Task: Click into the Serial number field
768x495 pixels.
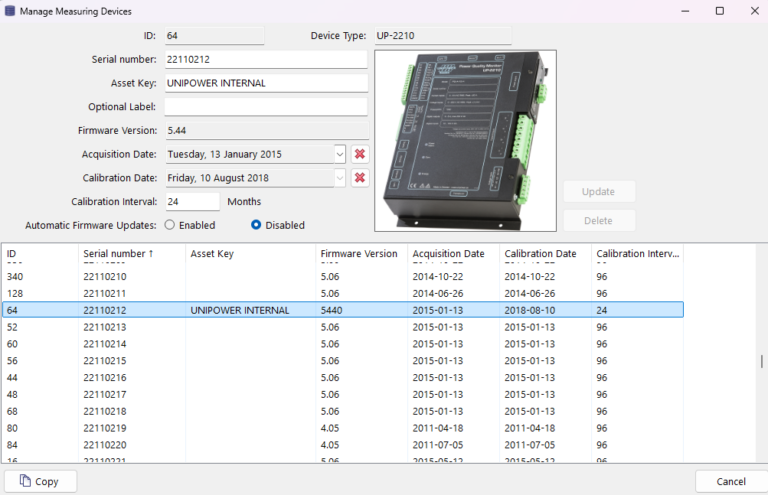Action: (x=266, y=59)
